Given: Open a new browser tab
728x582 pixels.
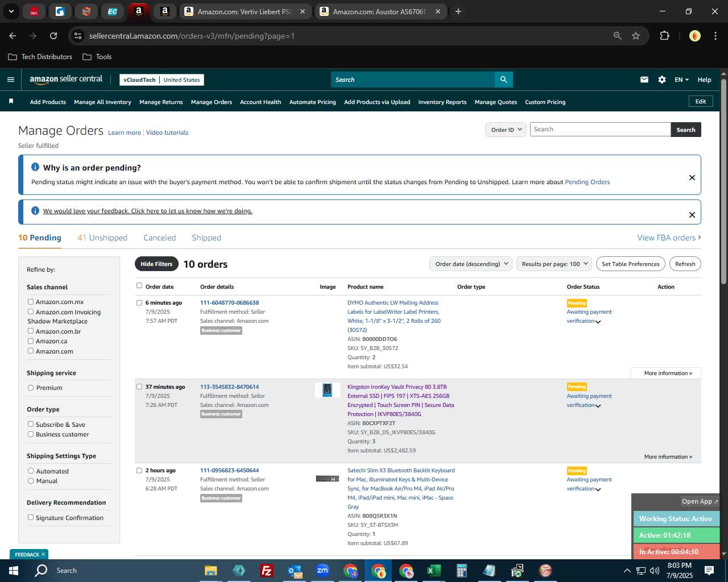Looking at the screenshot, I should [458, 11].
